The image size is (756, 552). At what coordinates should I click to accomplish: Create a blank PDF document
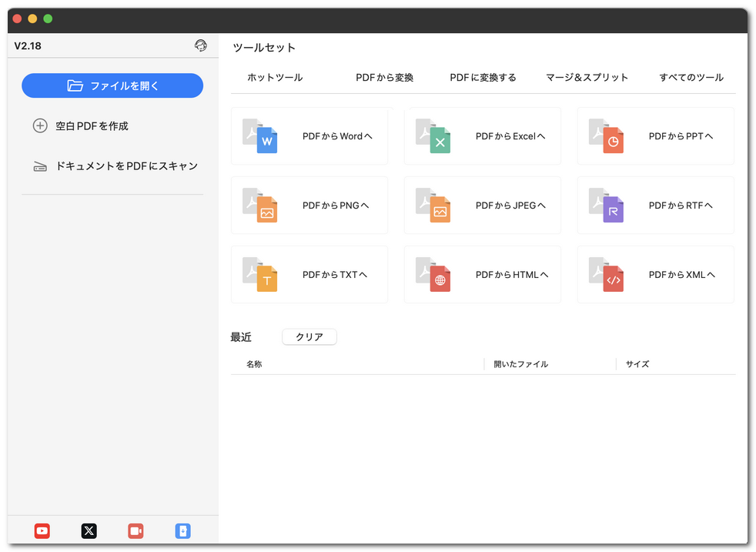pos(112,125)
